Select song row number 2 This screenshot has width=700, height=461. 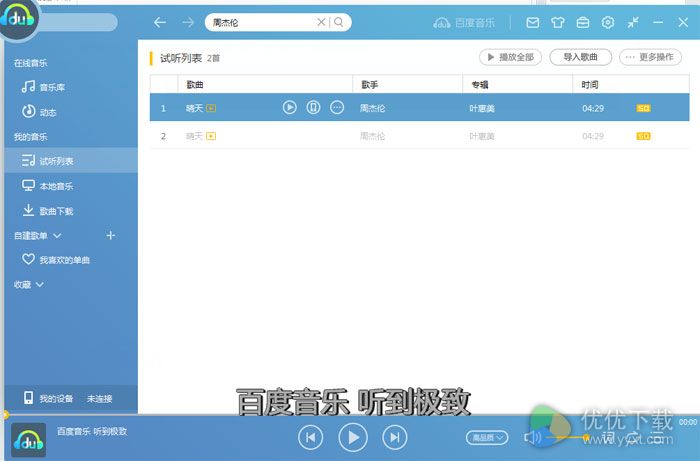419,136
